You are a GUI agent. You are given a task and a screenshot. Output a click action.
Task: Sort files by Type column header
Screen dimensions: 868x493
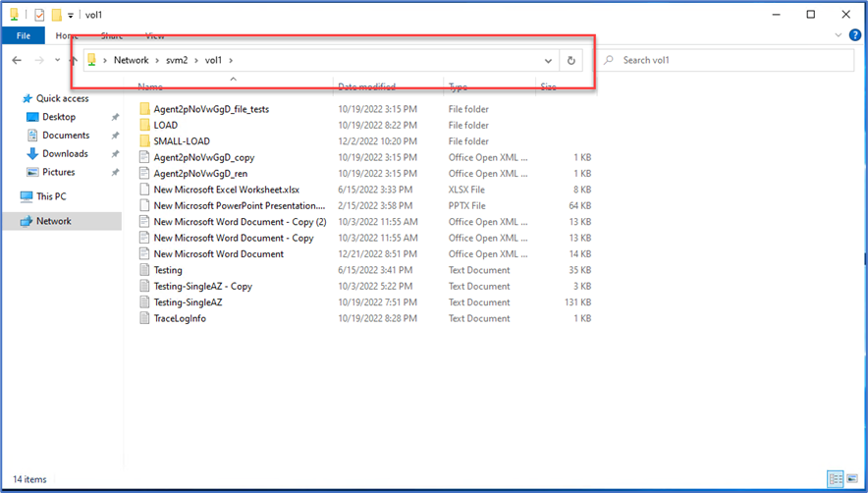tap(459, 87)
